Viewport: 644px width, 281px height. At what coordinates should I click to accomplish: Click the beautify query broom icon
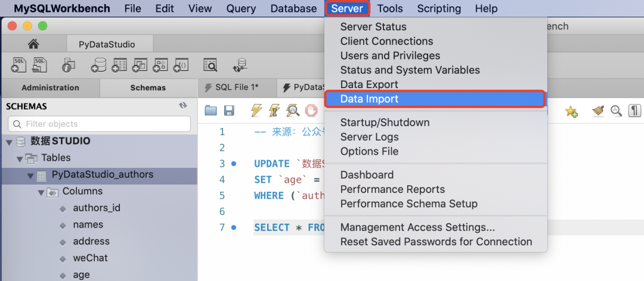(598, 111)
